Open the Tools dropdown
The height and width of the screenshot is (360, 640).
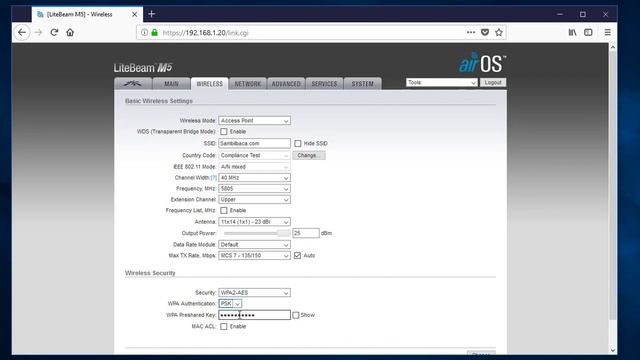[x=442, y=82]
